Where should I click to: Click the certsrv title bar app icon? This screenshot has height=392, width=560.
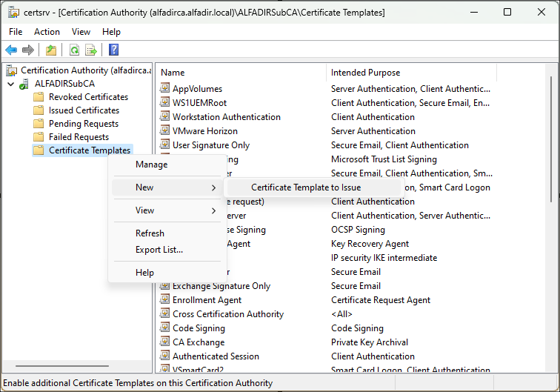coord(13,13)
